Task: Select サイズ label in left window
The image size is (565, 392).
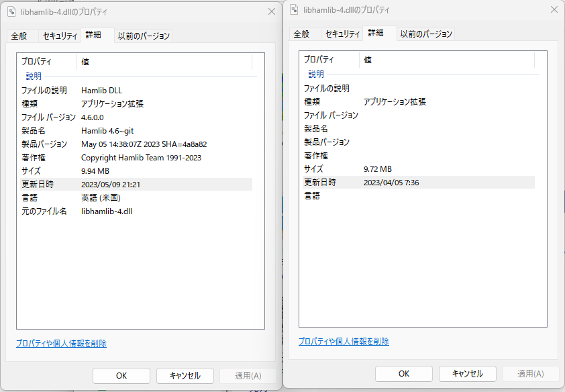Action: coord(31,171)
